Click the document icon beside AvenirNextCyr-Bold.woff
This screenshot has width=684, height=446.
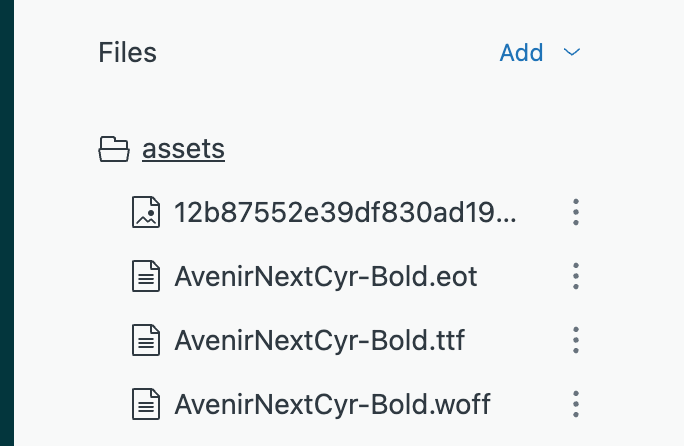(146, 404)
